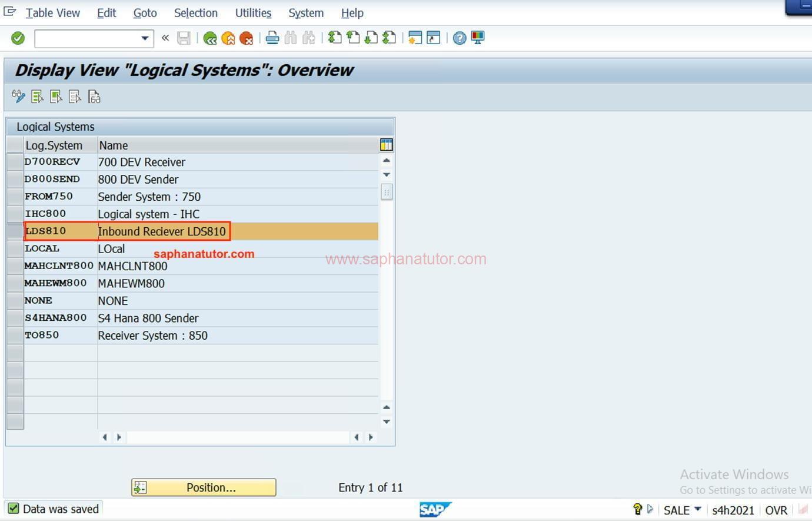Click the BC Set field value icon
Screen dimensions: 812x521
[94, 97]
